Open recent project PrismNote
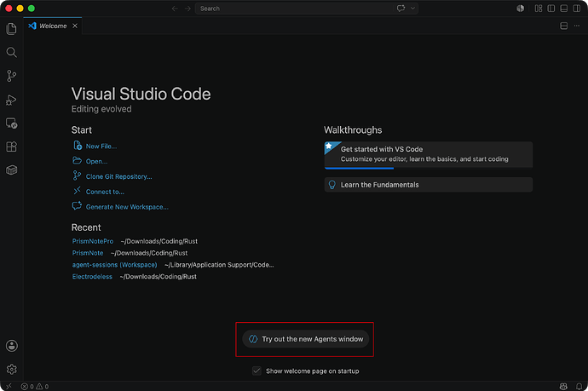Viewport: 588px width, 391px height. point(88,253)
